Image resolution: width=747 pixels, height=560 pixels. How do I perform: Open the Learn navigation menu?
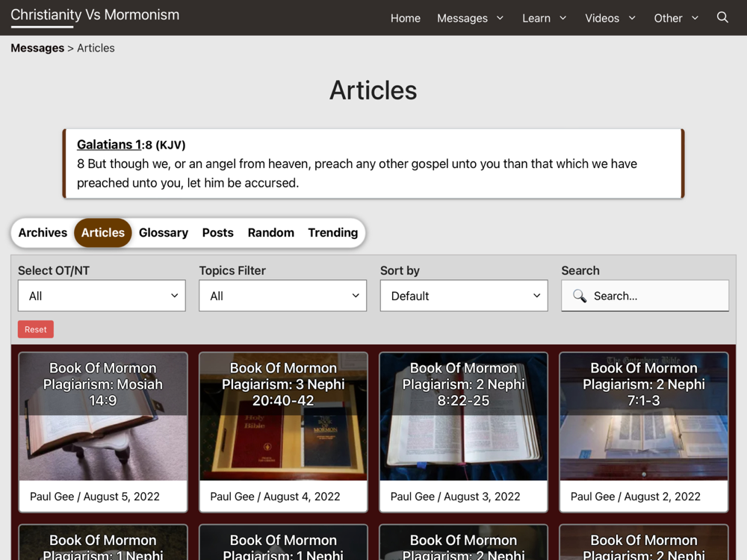click(536, 18)
